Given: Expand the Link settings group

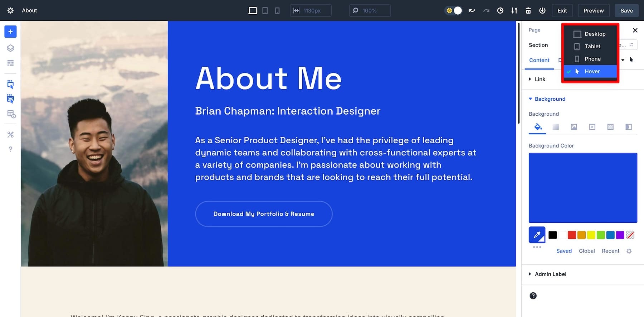Looking at the screenshot, I should [x=540, y=79].
